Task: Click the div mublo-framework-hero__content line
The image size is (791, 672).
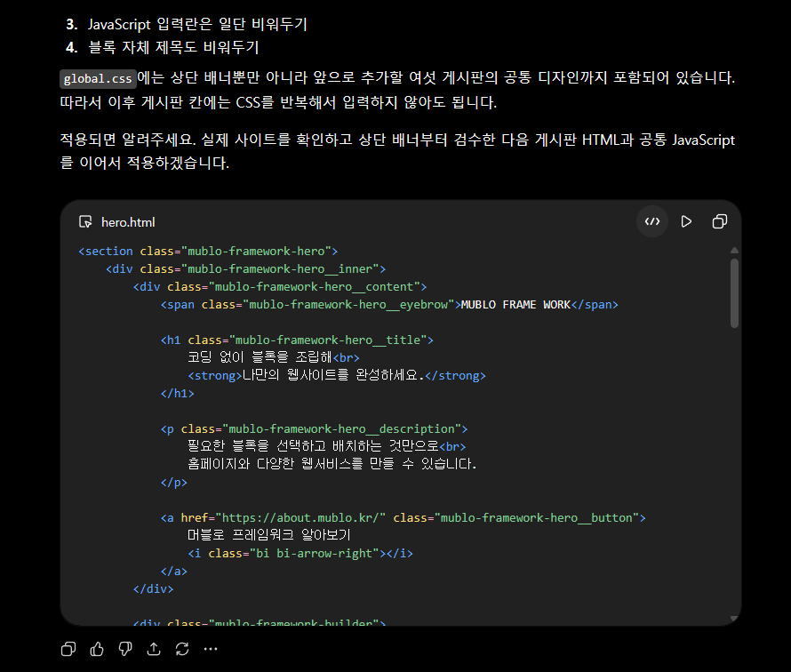Action: pyautogui.click(x=280, y=286)
